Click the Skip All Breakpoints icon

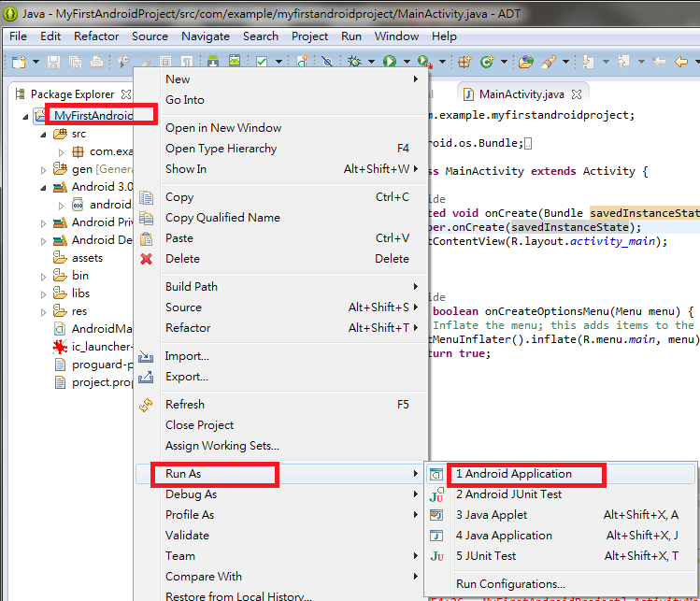pyautogui.click(x=327, y=62)
